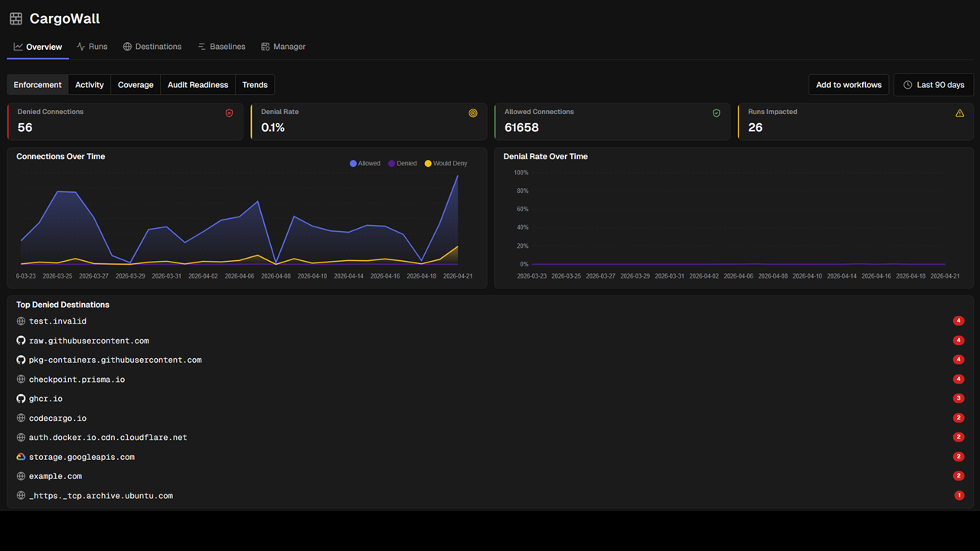Screen dimensions: 980x551
Task: Toggle the Would Deny series in the legend
Action: click(x=446, y=164)
